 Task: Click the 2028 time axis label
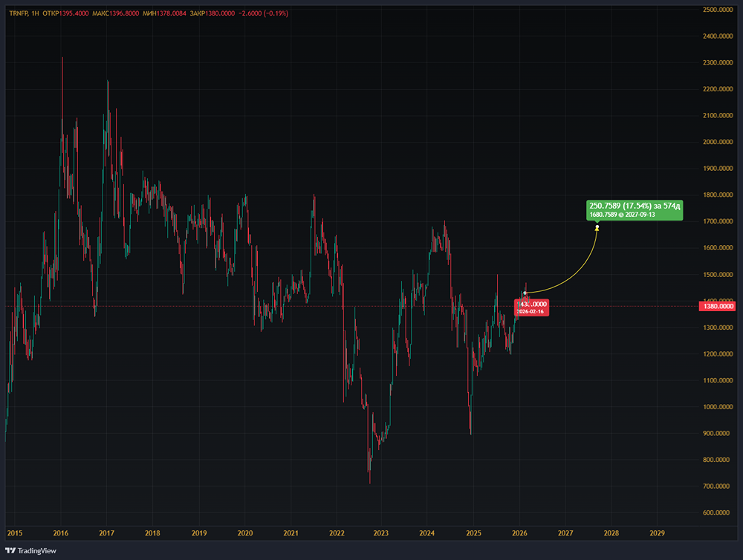pos(611,533)
